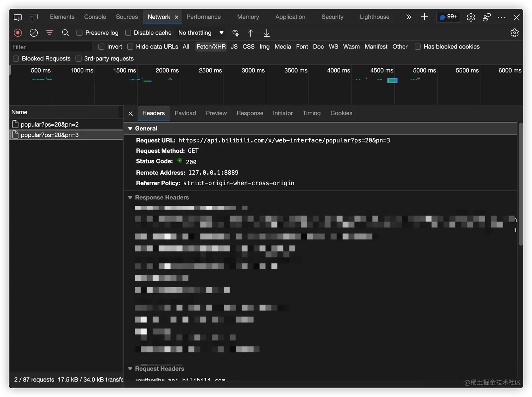This screenshot has width=532, height=397.
Task: Stop recording network log
Action: point(18,33)
